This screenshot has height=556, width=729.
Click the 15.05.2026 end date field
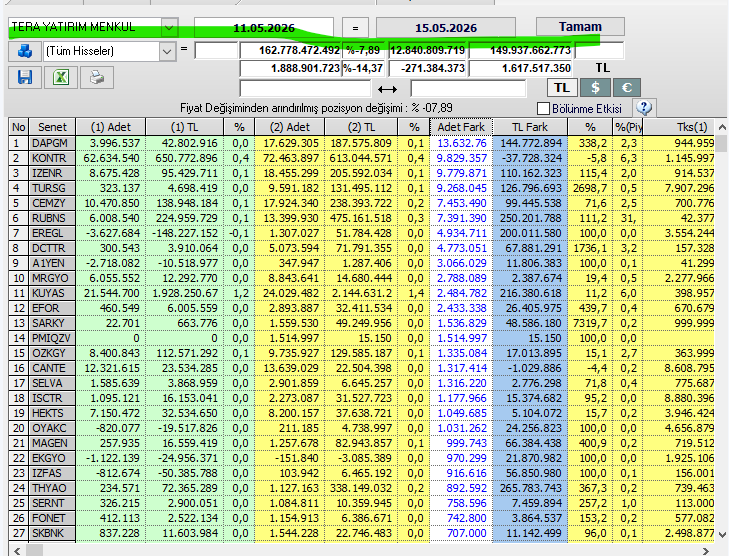coord(446,28)
